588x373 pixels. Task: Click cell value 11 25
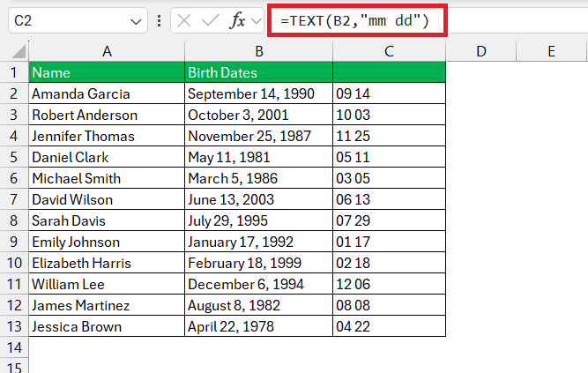tap(390, 136)
